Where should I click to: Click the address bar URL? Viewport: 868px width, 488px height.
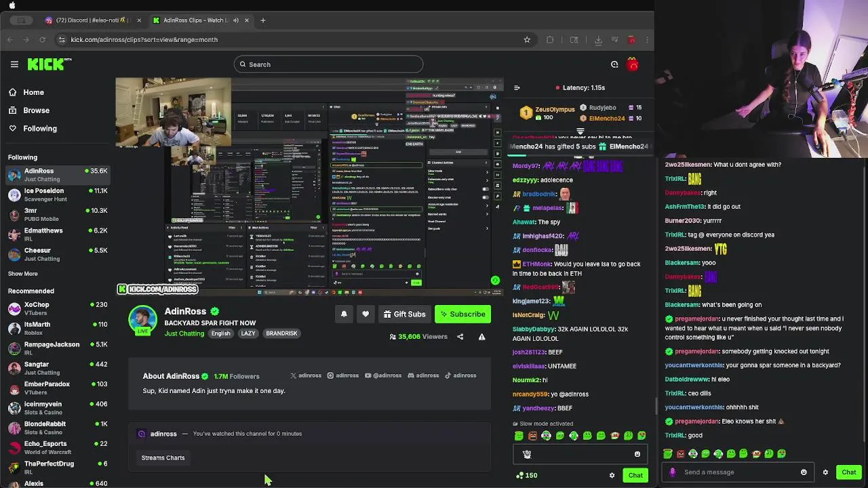click(144, 39)
